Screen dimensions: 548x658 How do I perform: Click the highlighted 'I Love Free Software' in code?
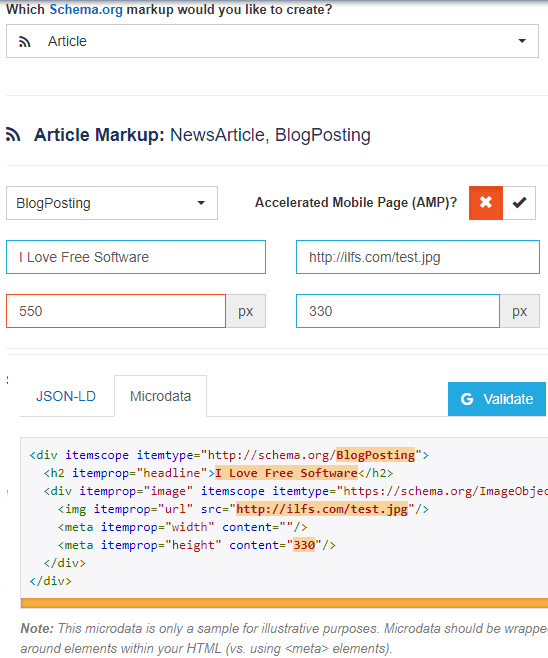(x=286, y=473)
